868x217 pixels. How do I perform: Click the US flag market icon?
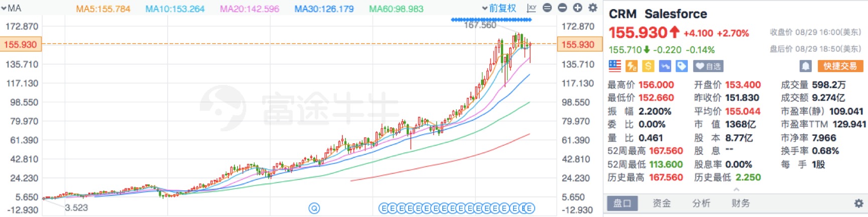coord(614,66)
